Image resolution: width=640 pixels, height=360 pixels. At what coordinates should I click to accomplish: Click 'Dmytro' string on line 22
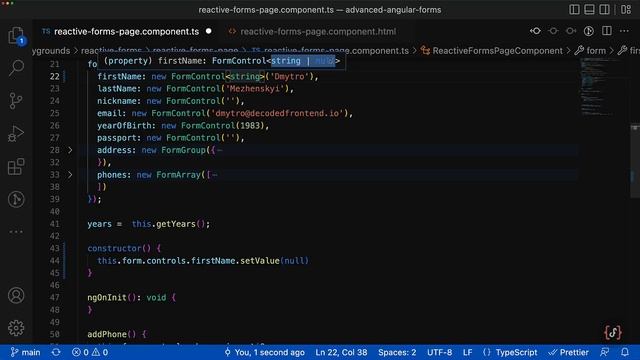pos(289,76)
